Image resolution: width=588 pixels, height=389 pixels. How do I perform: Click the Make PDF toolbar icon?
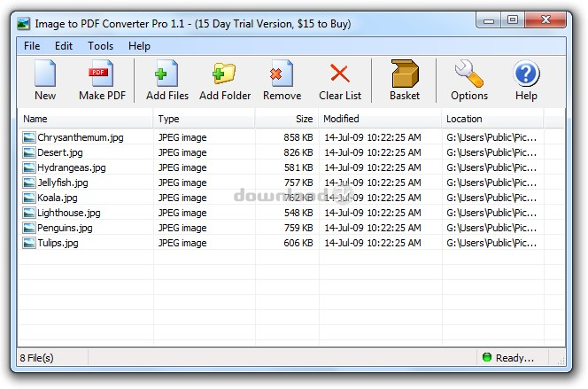[x=101, y=74]
